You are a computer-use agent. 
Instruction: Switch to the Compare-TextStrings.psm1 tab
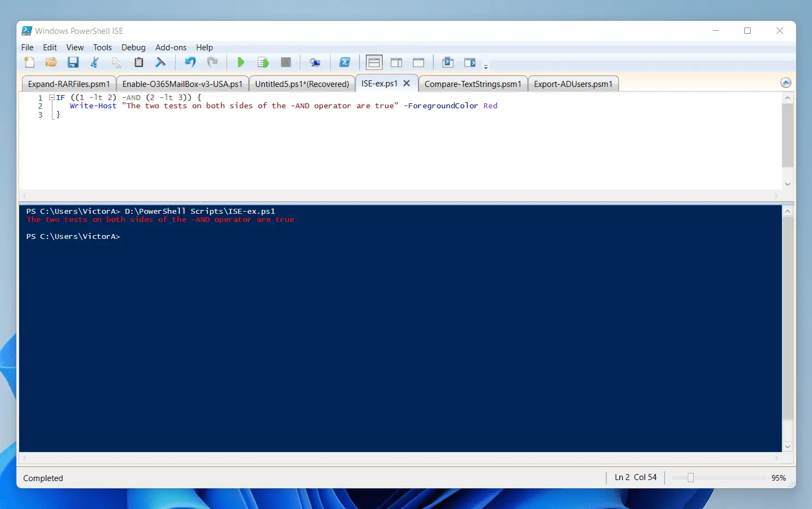[473, 84]
